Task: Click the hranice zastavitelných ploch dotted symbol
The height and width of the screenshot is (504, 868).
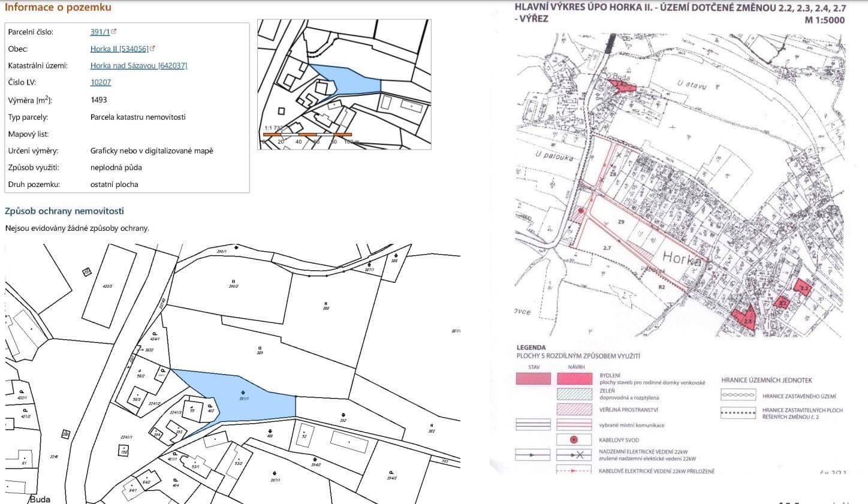Action: pyautogui.click(x=739, y=414)
